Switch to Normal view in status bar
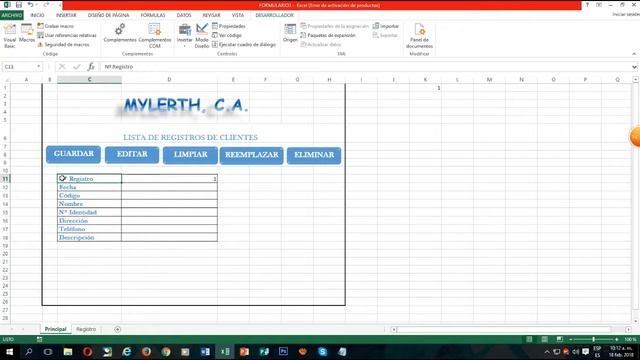Image resolution: width=640 pixels, height=360 pixels. (529, 339)
